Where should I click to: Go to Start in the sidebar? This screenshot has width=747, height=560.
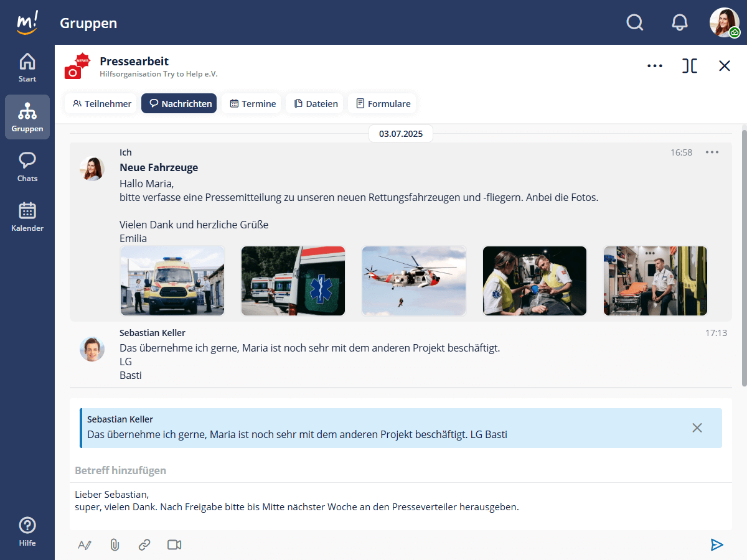click(27, 67)
